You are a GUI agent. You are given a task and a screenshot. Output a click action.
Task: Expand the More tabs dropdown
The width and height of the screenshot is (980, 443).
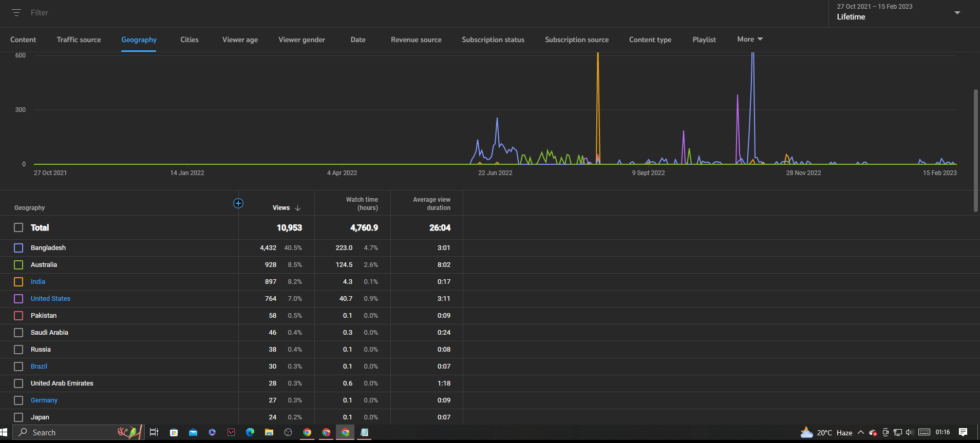[x=750, y=40]
